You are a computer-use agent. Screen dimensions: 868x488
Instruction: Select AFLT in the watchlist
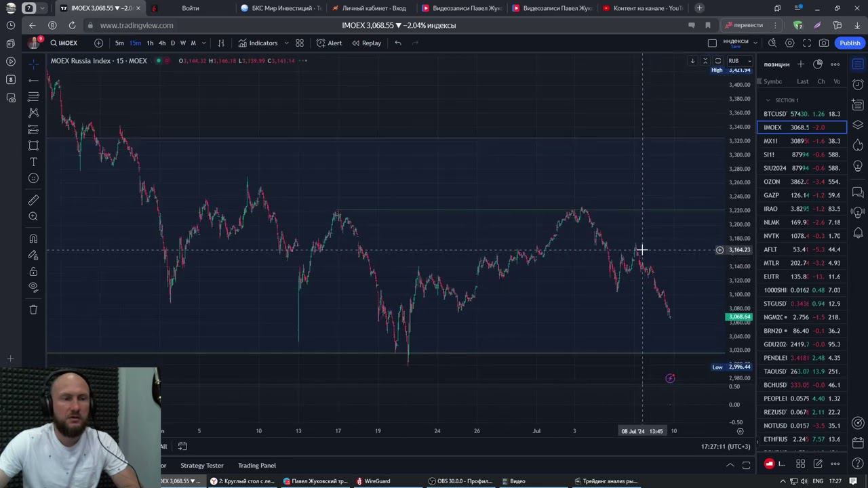click(802, 249)
